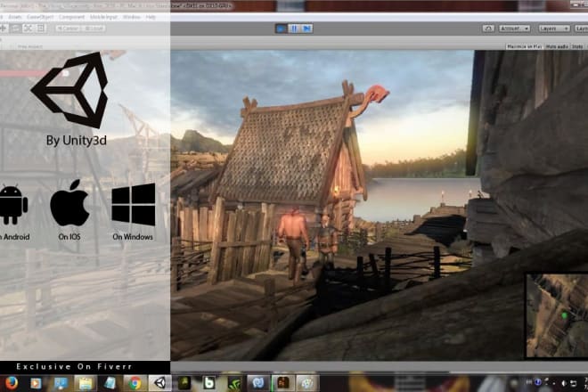This screenshot has height=392, width=588.
Task: Open the Nvidia taskbar icon
Action: pos(234,383)
